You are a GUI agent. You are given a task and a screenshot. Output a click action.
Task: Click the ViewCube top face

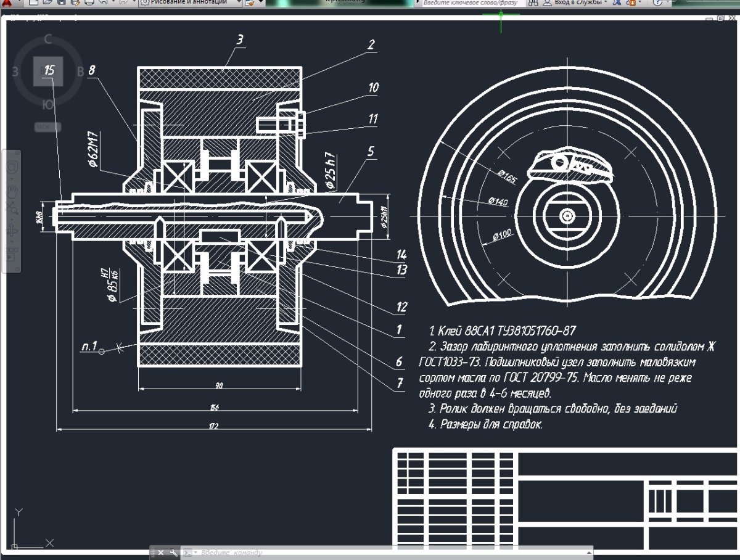(48, 72)
